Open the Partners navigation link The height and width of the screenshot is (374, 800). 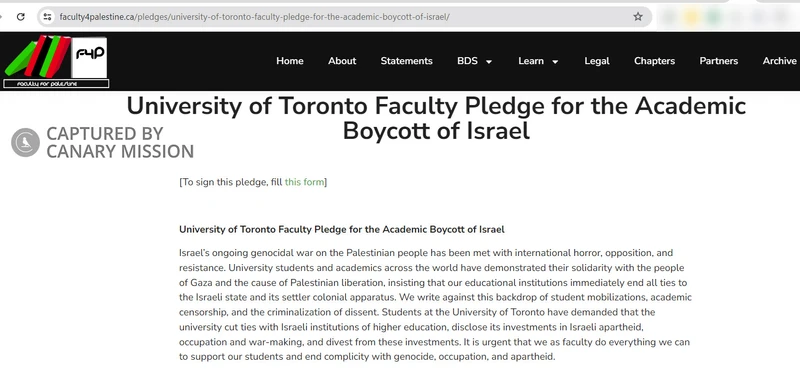click(x=718, y=61)
